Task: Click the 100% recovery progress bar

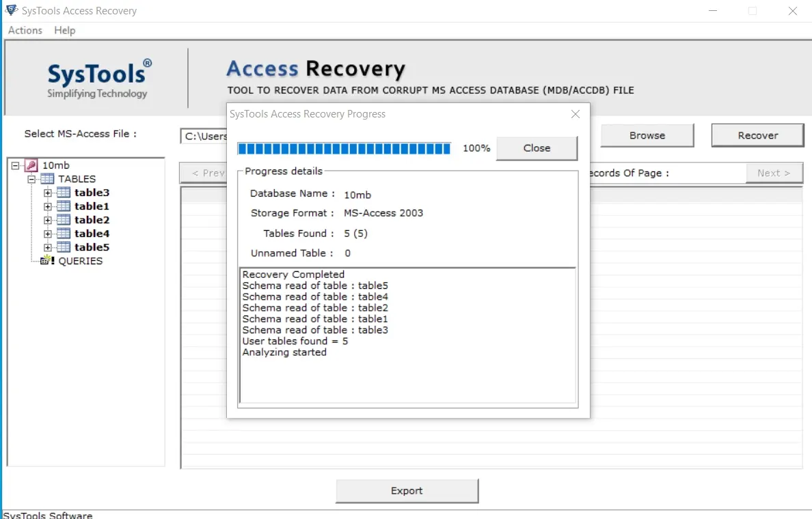Action: click(344, 149)
